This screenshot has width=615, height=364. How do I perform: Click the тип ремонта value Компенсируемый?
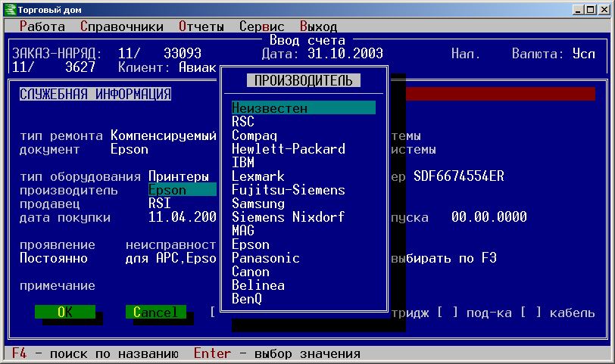point(163,135)
